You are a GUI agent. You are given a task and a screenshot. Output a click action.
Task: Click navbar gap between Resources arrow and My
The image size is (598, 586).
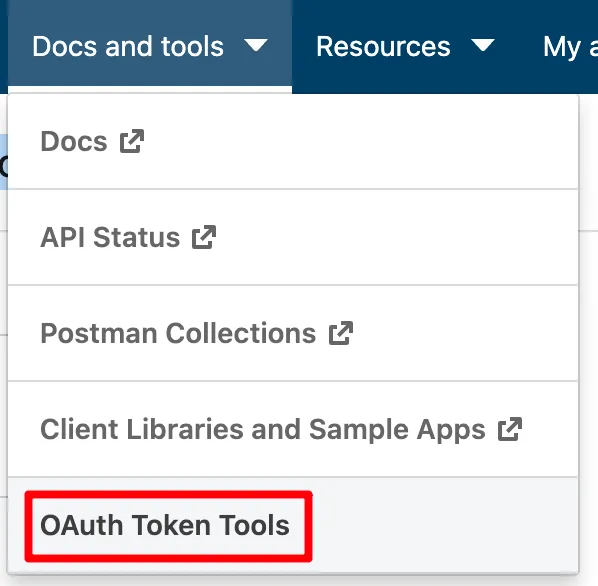pos(519,47)
